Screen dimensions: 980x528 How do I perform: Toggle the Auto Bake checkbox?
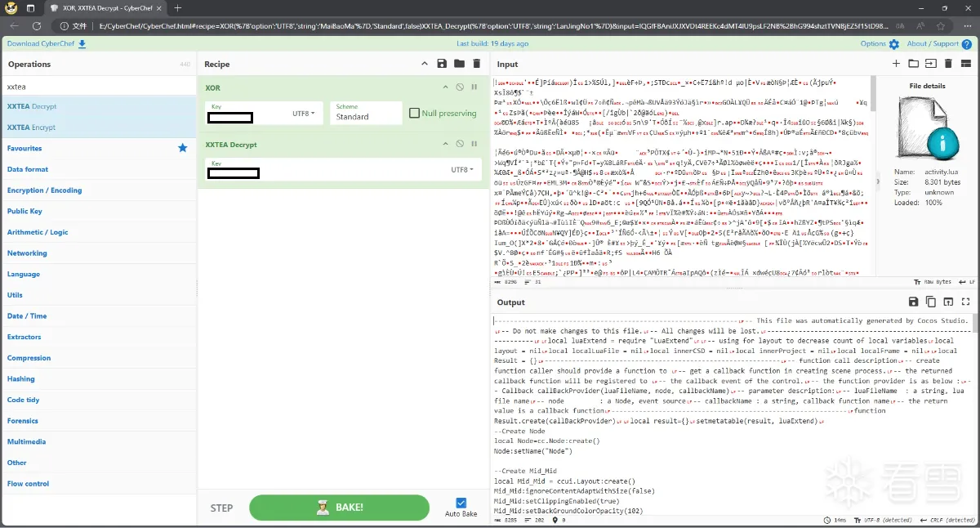(461, 503)
